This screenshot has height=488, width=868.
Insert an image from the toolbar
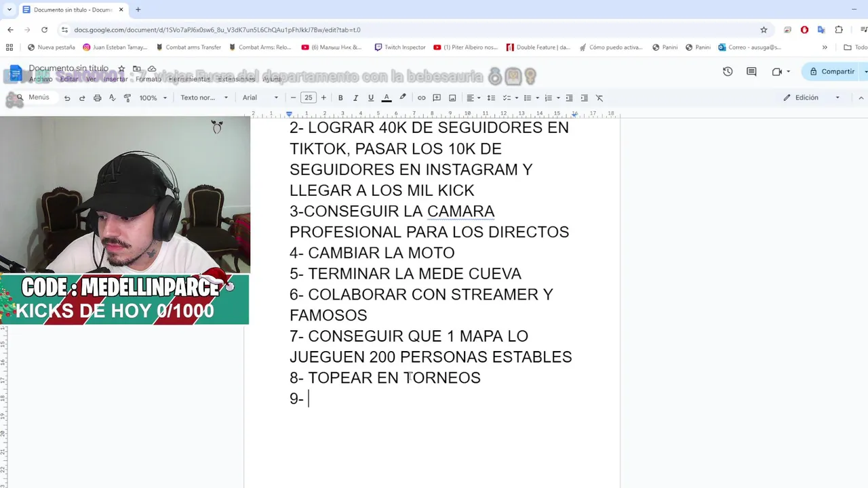coord(452,98)
